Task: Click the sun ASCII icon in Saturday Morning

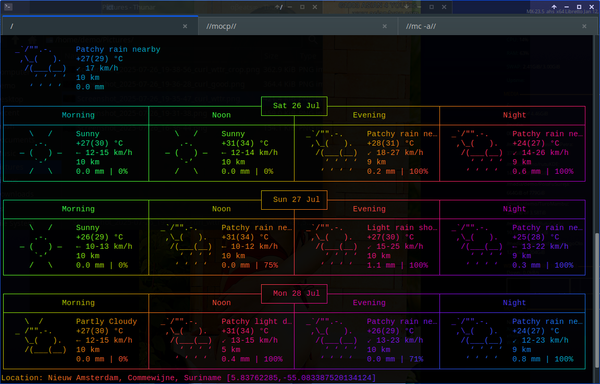Action: tap(41, 152)
